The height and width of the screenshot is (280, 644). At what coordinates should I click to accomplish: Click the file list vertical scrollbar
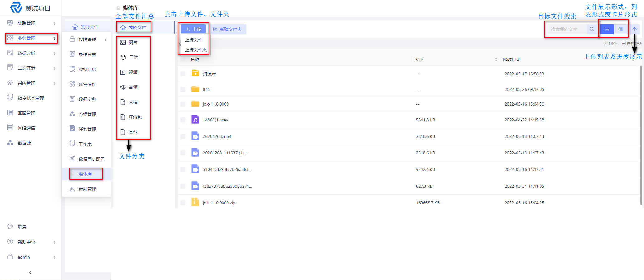641,135
